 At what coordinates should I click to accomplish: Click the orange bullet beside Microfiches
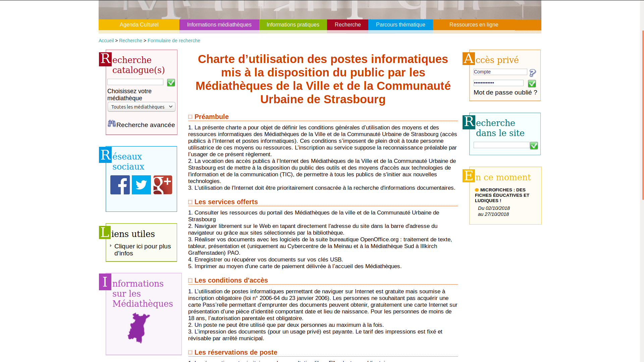pyautogui.click(x=477, y=190)
